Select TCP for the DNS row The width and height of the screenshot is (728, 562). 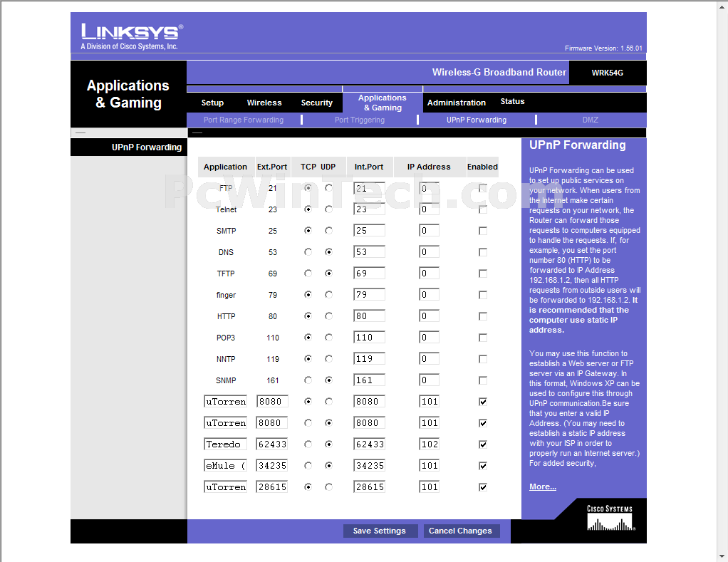(308, 252)
